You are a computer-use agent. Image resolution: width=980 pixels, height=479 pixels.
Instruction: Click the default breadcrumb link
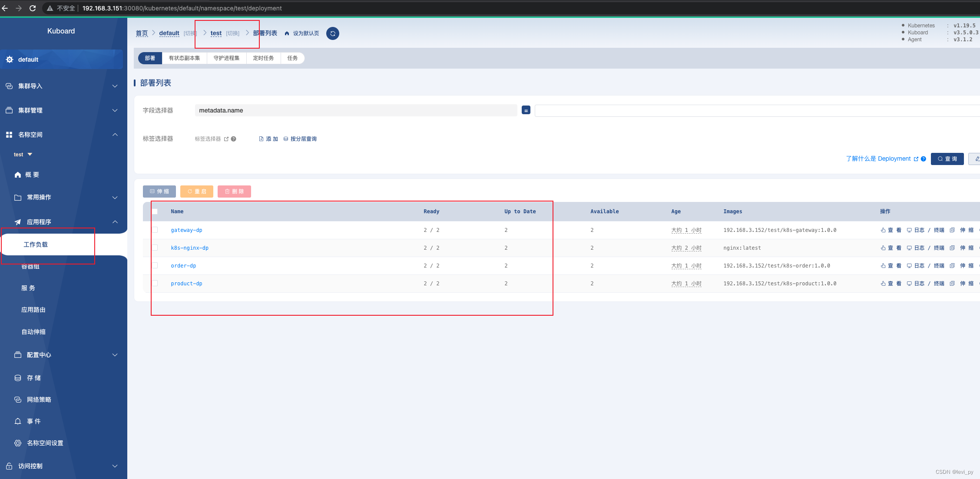169,33
